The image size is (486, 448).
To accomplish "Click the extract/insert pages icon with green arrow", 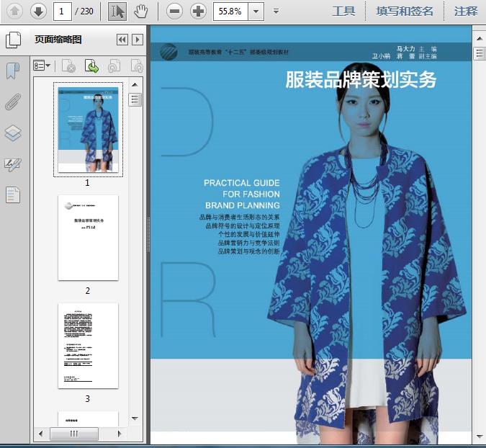I will (x=91, y=66).
